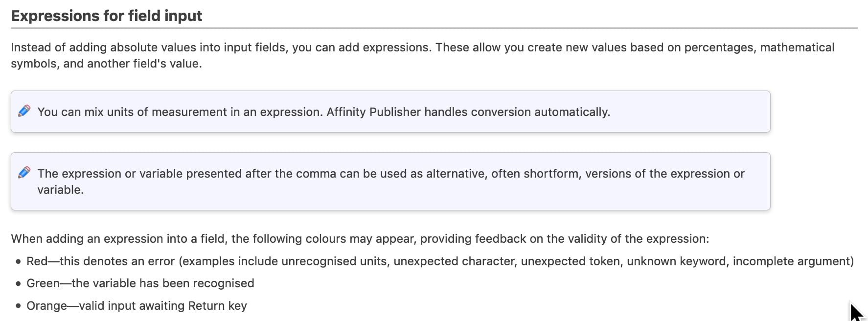Click the word "Green" in the list

43,283
